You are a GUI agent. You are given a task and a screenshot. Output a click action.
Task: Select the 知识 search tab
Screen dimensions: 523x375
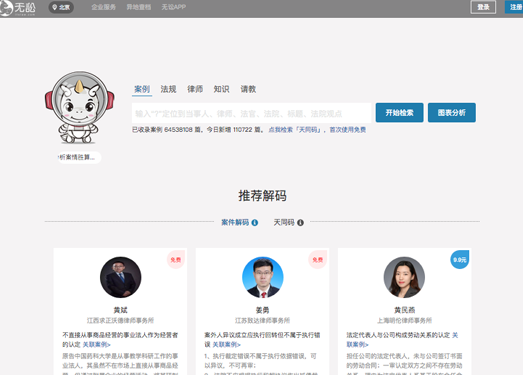pos(221,89)
